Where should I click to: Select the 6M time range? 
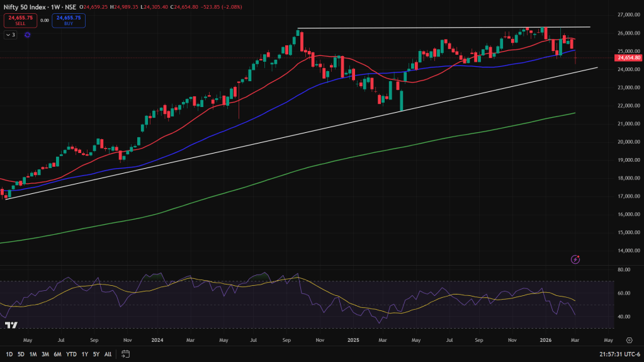point(57,354)
